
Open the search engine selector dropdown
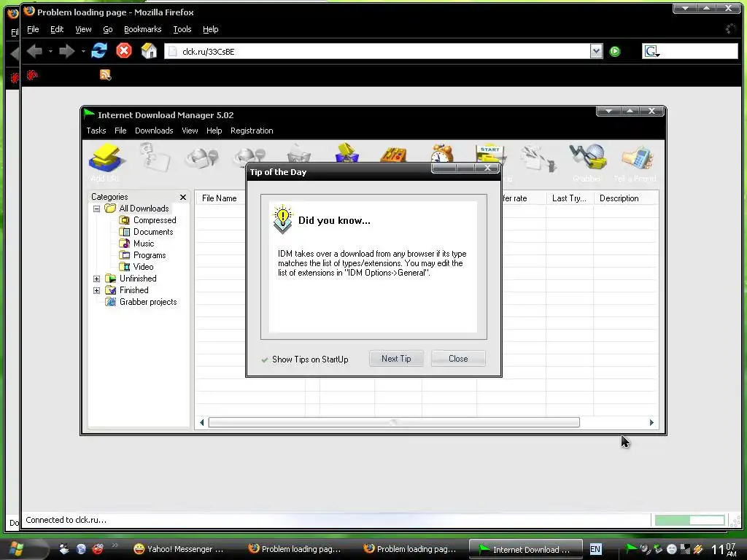click(x=651, y=52)
